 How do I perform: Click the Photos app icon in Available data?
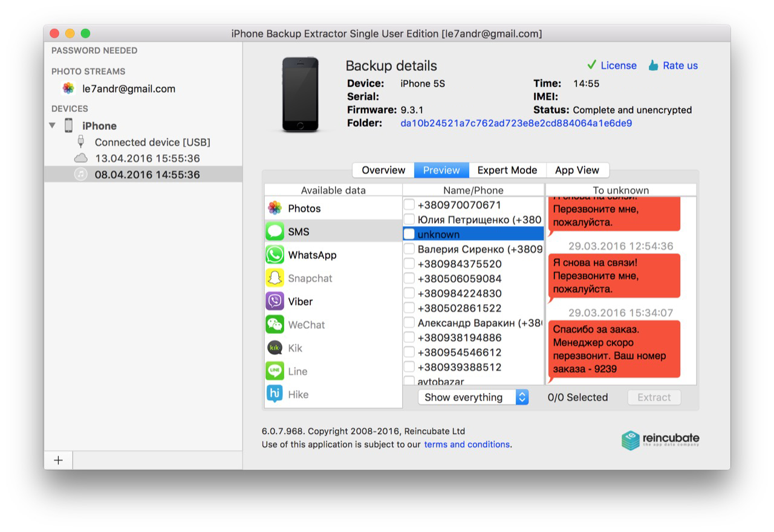pos(275,209)
